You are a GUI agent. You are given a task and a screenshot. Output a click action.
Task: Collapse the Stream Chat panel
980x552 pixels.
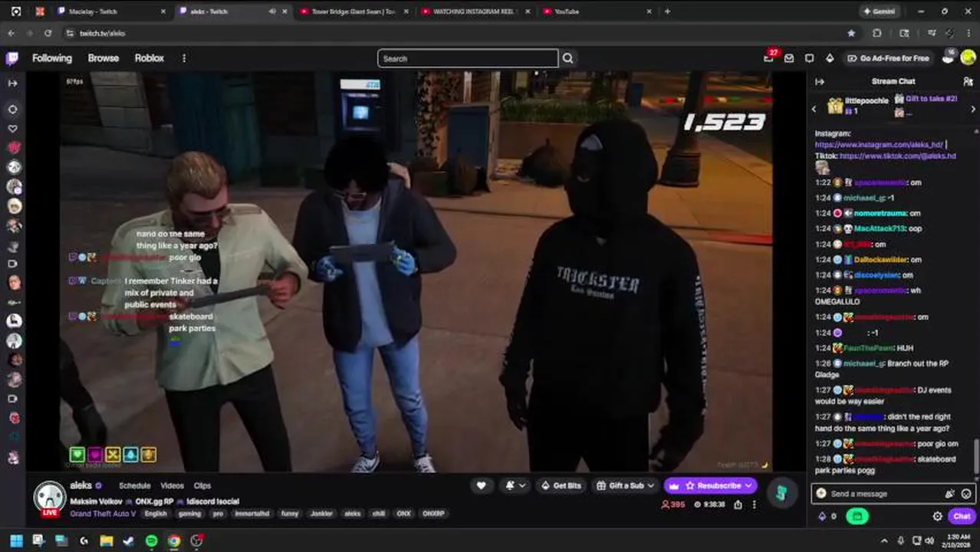click(x=820, y=81)
